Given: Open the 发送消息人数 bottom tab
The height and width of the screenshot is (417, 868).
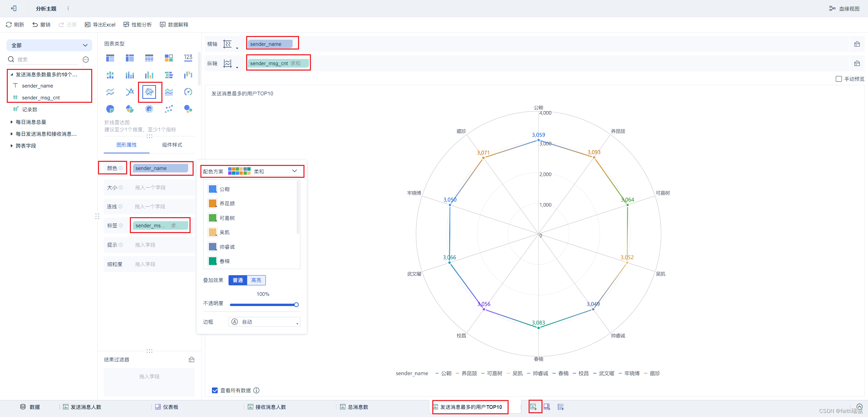Looking at the screenshot, I should click(82, 407).
